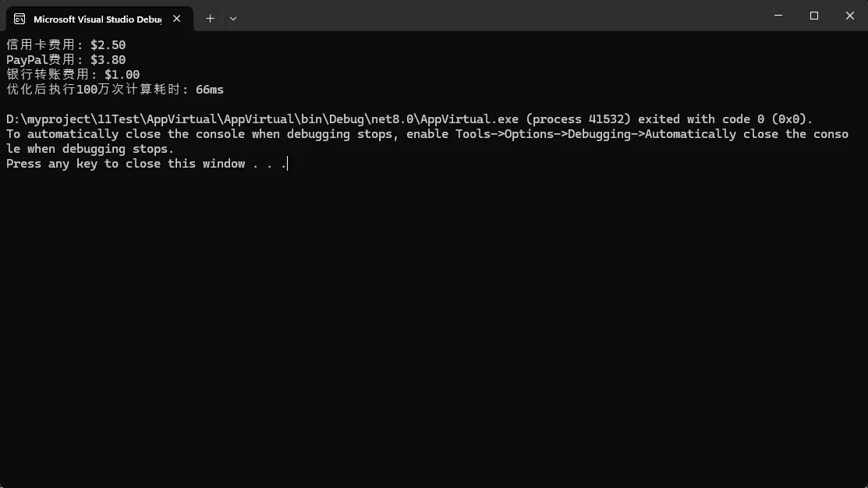868x488 pixels.
Task: Click the 信用卡费用 output line
Action: coord(66,45)
